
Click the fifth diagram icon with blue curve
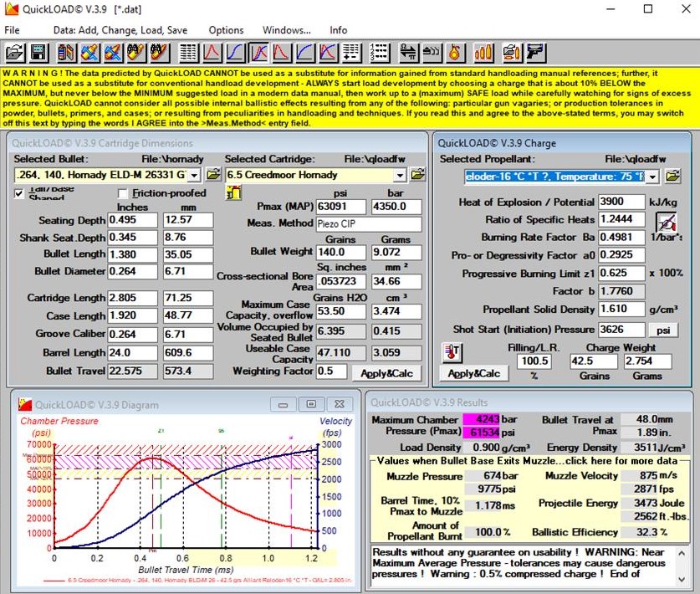coord(305,53)
